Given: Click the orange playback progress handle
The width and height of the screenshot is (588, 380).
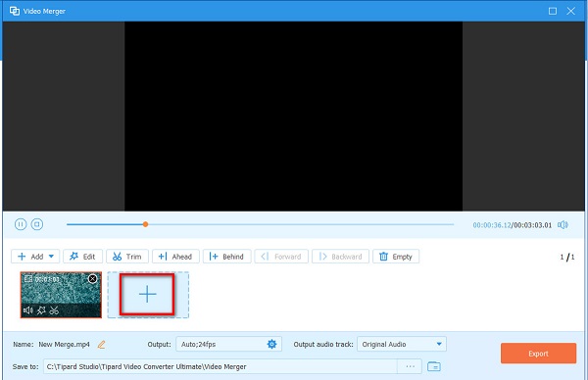Looking at the screenshot, I should pos(145,224).
